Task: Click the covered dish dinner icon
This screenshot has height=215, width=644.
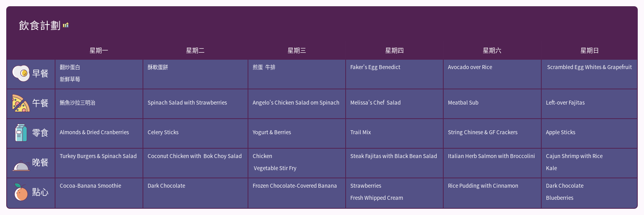Action: point(21,165)
